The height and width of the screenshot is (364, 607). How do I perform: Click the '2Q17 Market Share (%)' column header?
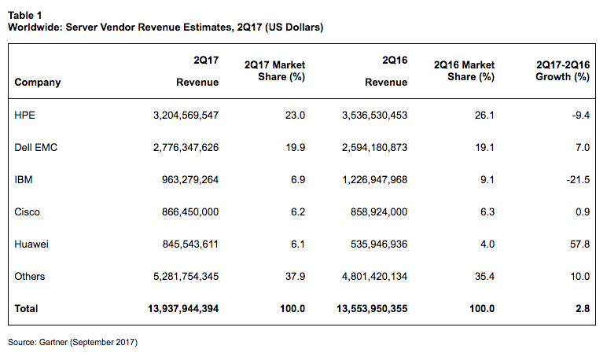(x=274, y=70)
